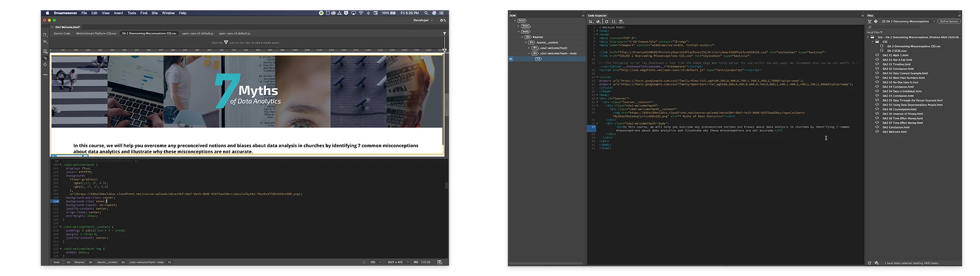Click the plus add element button in DOM
Viewport: 980px width, 276px height.
click(x=511, y=59)
